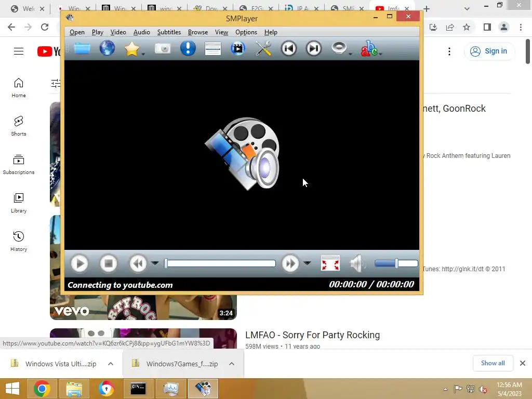Click the subtitles abc icon

click(369, 48)
